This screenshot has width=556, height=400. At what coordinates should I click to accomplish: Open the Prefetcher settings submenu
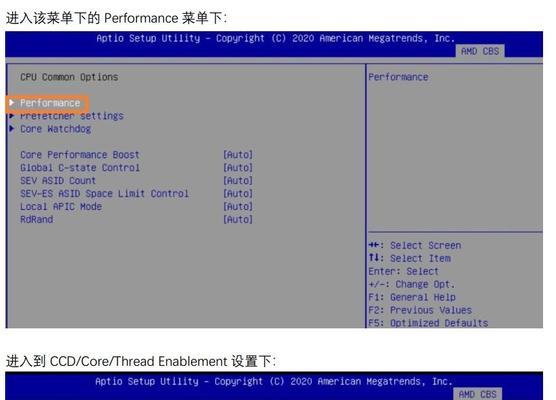coord(72,116)
